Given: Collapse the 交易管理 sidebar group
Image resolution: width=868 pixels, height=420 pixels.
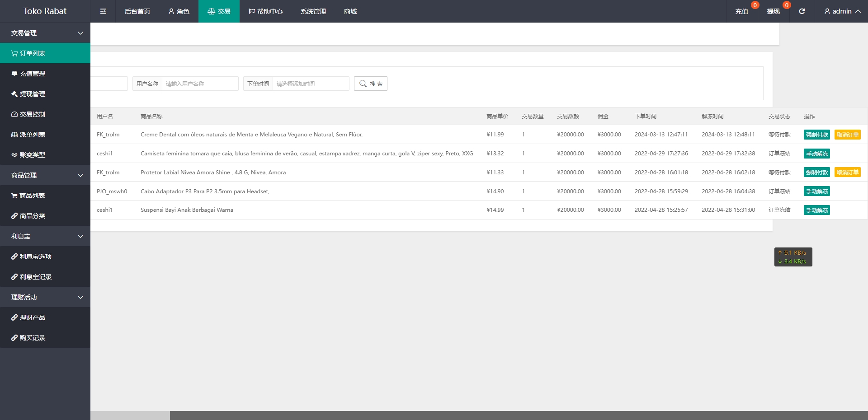Looking at the screenshot, I should pyautogui.click(x=45, y=33).
